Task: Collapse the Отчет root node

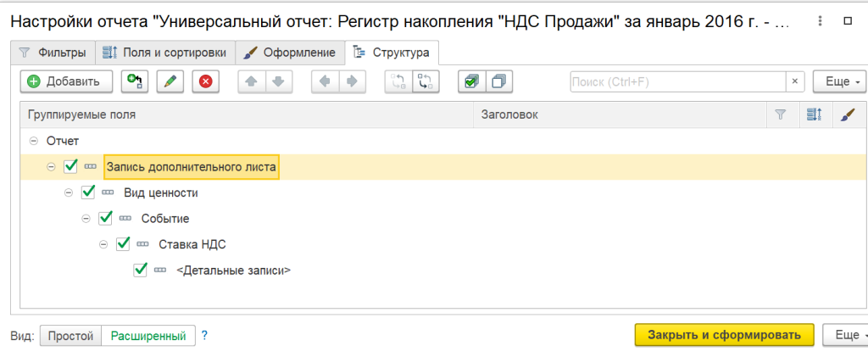Action: coord(33,141)
